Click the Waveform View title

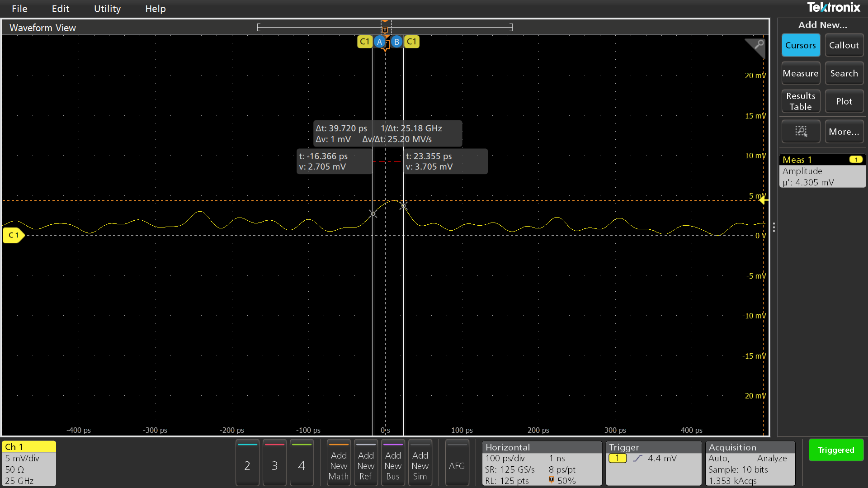42,28
